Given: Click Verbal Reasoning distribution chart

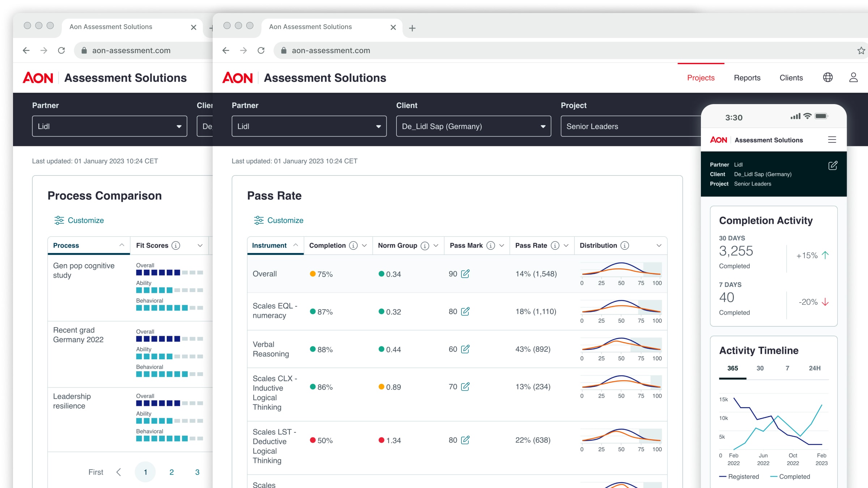Looking at the screenshot, I should coord(621,348).
